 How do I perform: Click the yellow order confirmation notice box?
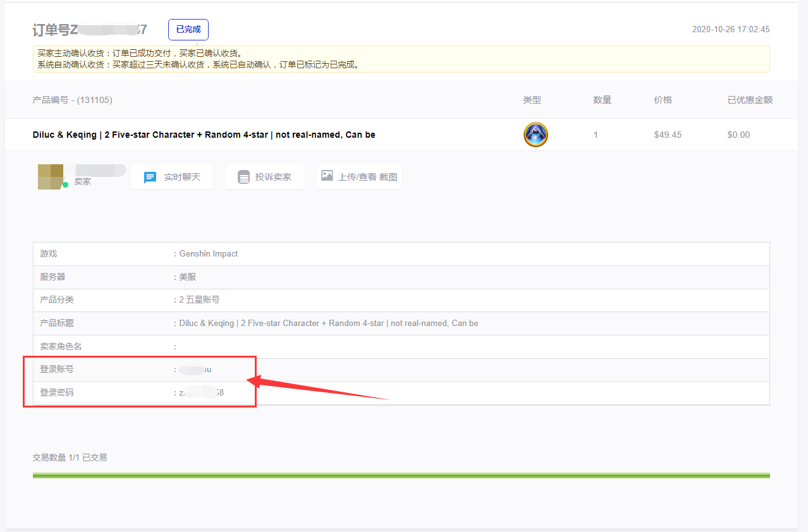click(401, 59)
